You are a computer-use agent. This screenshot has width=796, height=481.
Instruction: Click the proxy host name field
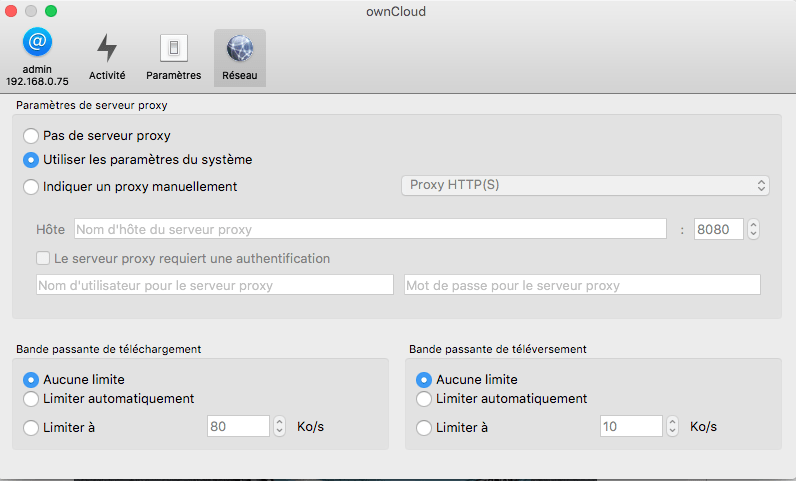[370, 229]
